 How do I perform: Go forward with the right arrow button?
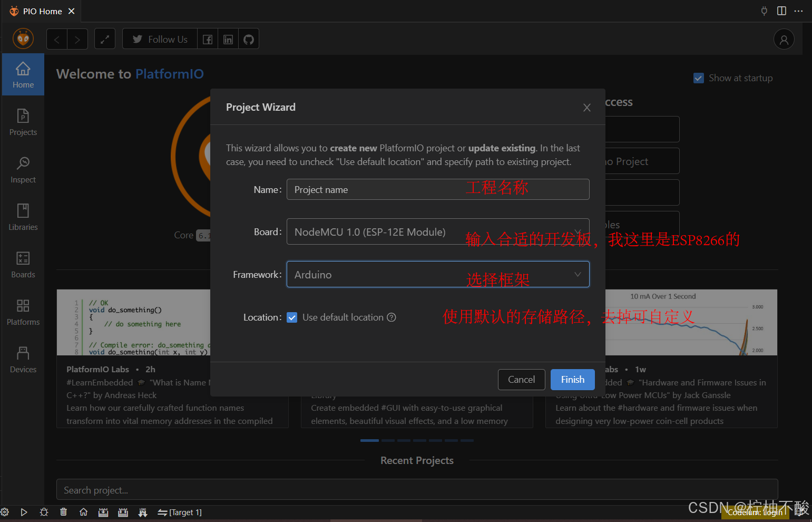(x=77, y=39)
